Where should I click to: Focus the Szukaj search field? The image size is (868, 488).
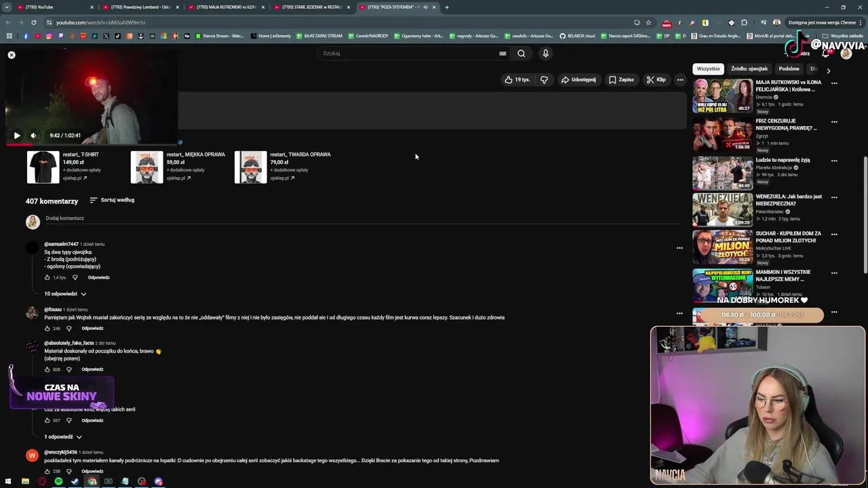(407, 53)
